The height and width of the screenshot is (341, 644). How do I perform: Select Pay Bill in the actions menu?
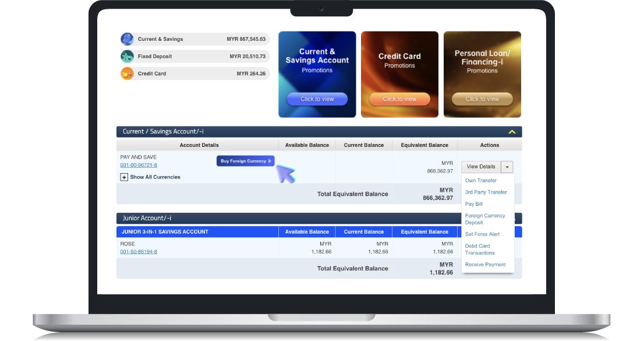tap(473, 204)
